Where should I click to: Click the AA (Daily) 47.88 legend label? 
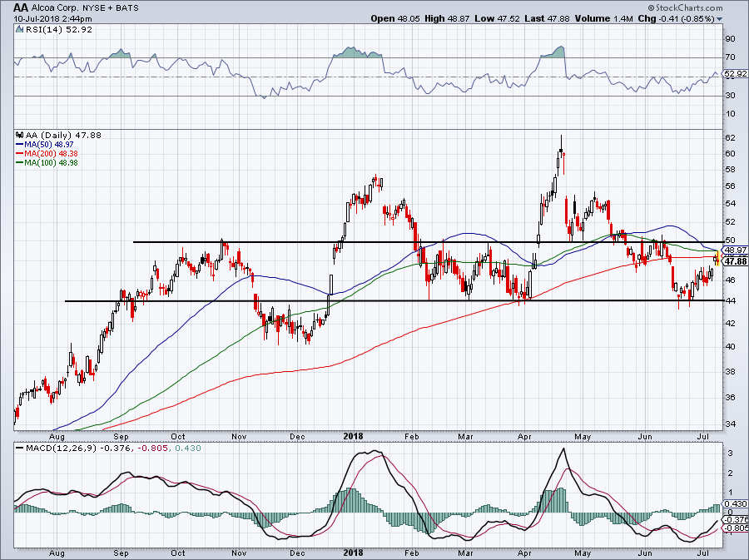point(63,135)
